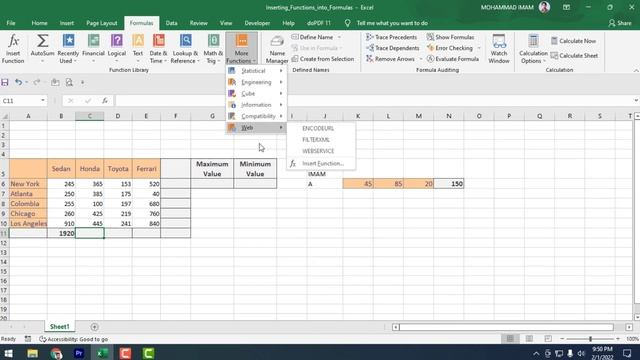
Task: Open Premiere Pro from taskbar
Action: tap(79, 353)
